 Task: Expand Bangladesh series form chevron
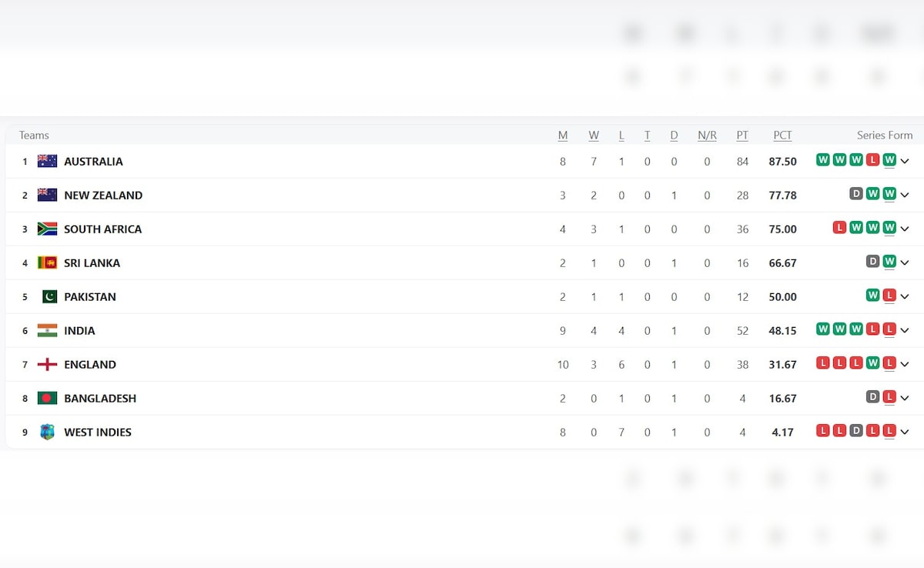(905, 398)
